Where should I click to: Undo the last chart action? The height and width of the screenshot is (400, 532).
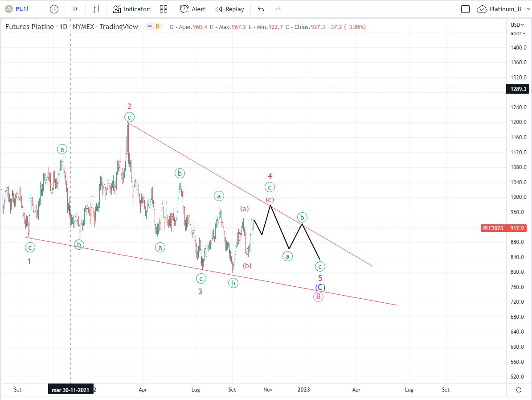(x=261, y=9)
